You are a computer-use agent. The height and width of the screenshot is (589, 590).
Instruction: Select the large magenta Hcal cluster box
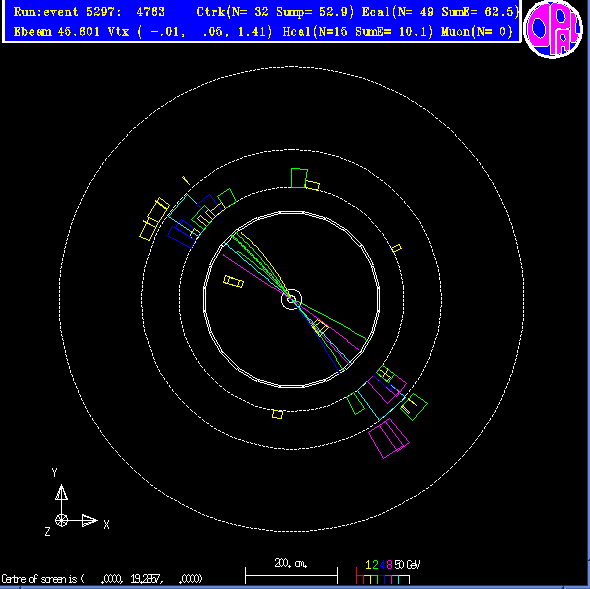coord(389,438)
